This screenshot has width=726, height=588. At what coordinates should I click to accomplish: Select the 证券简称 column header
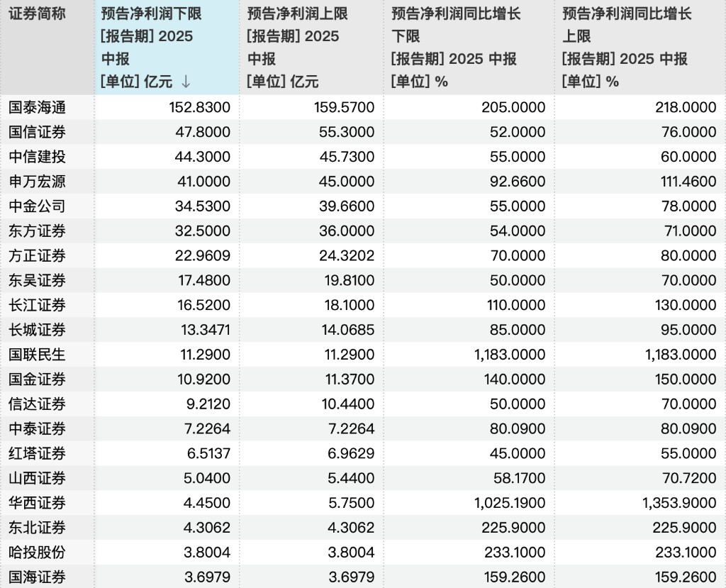coord(37,14)
